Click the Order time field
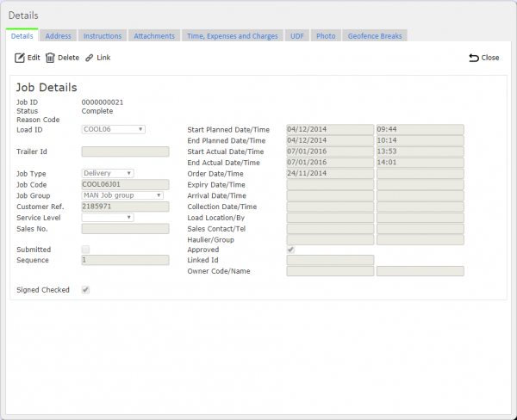The image size is (517, 420). 420,174
